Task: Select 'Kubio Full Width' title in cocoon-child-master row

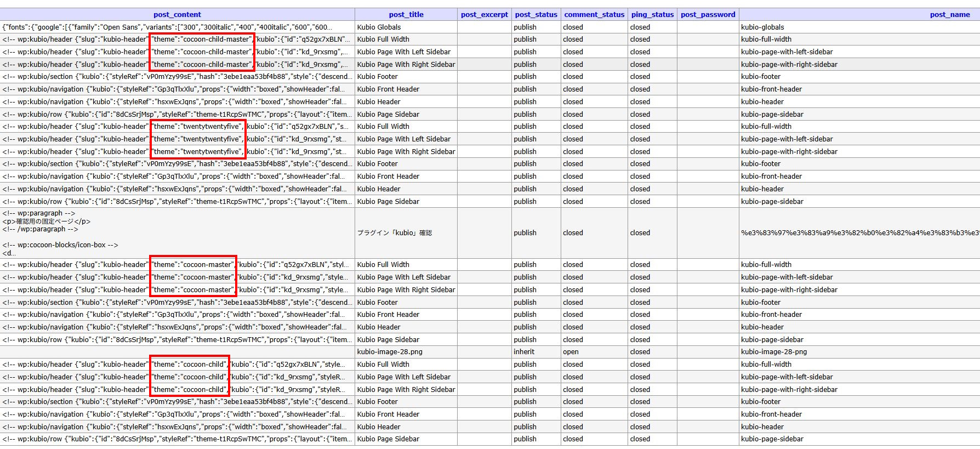Action: pos(406,39)
